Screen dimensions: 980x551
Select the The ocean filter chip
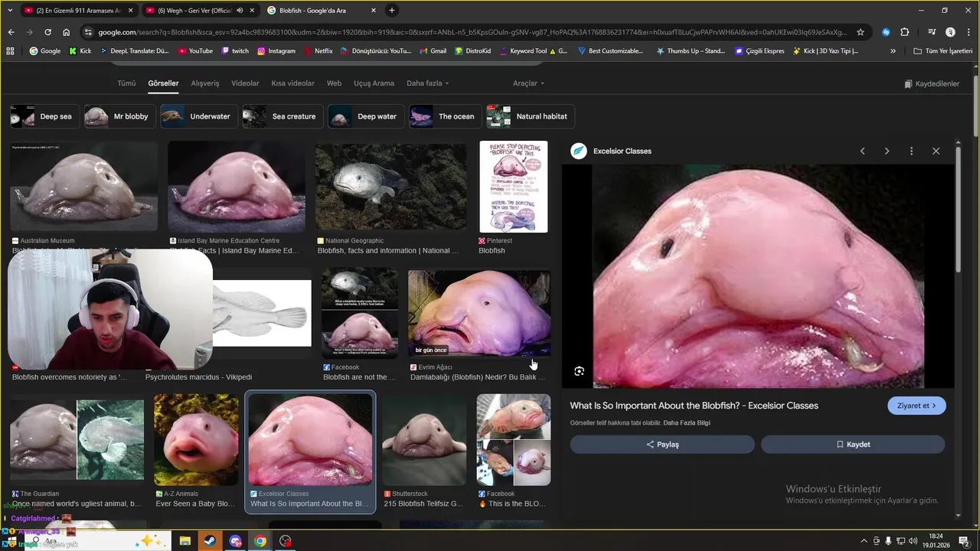tap(445, 116)
